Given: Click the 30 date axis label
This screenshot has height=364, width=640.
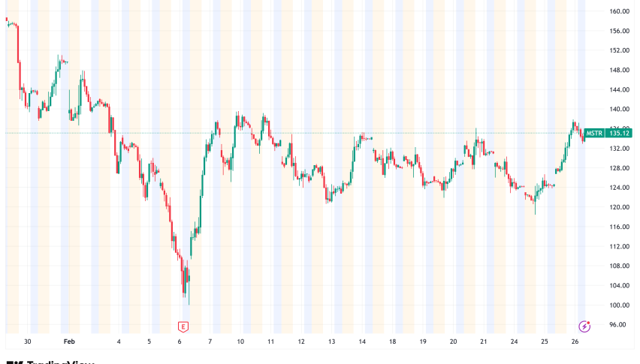Looking at the screenshot, I should click(x=28, y=341).
